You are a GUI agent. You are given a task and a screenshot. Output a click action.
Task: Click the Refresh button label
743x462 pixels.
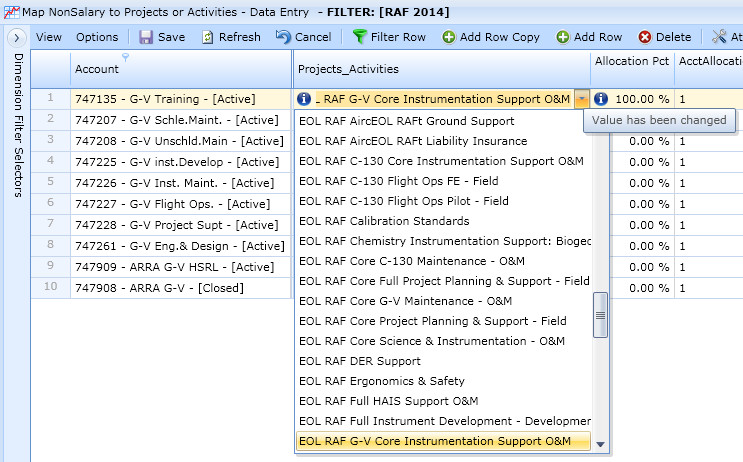point(240,37)
